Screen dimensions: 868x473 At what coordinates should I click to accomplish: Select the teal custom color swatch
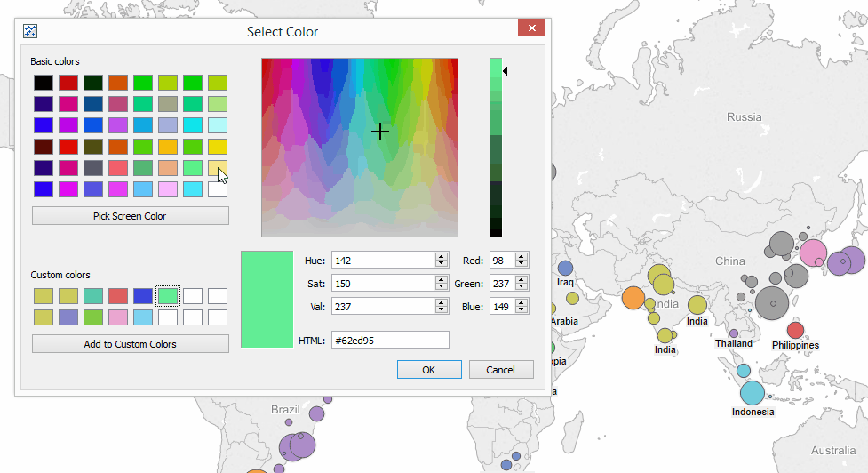point(93,296)
